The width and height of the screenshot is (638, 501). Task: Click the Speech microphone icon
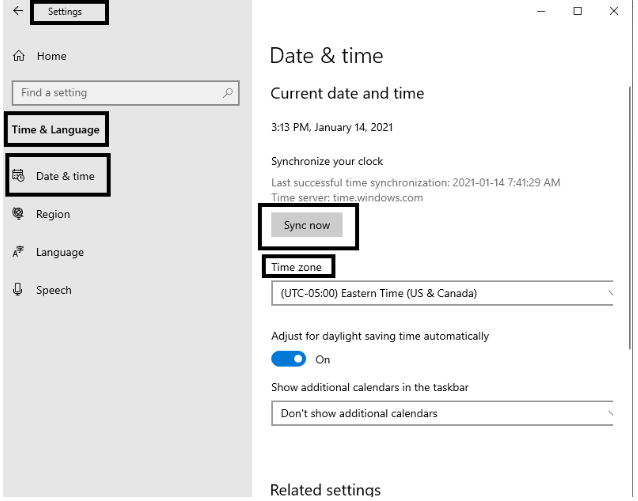17,290
